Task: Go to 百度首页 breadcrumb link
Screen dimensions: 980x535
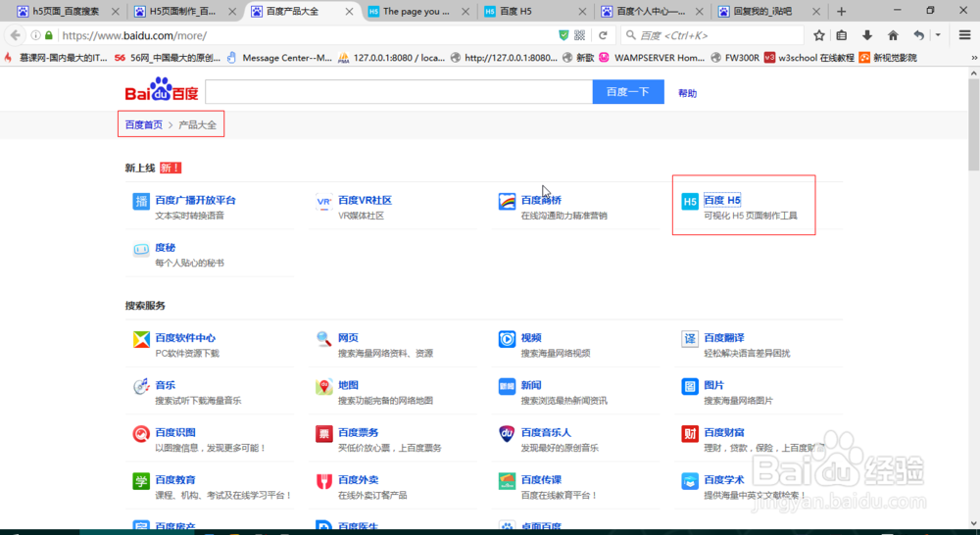Action: point(144,124)
